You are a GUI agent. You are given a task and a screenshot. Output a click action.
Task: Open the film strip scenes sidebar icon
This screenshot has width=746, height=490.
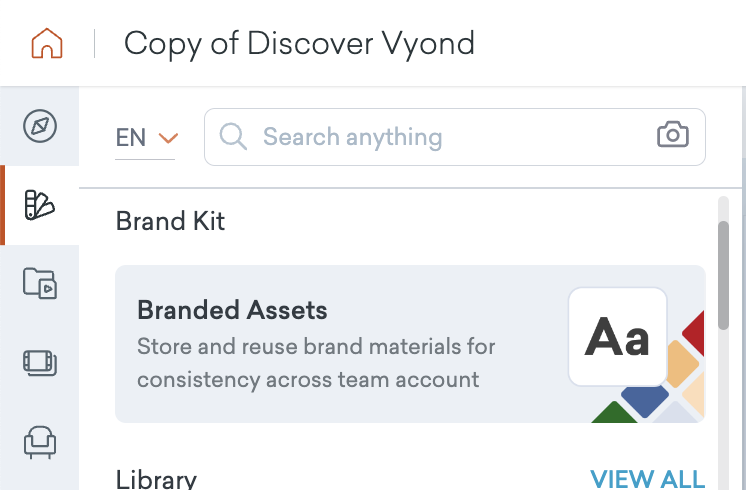coord(40,362)
